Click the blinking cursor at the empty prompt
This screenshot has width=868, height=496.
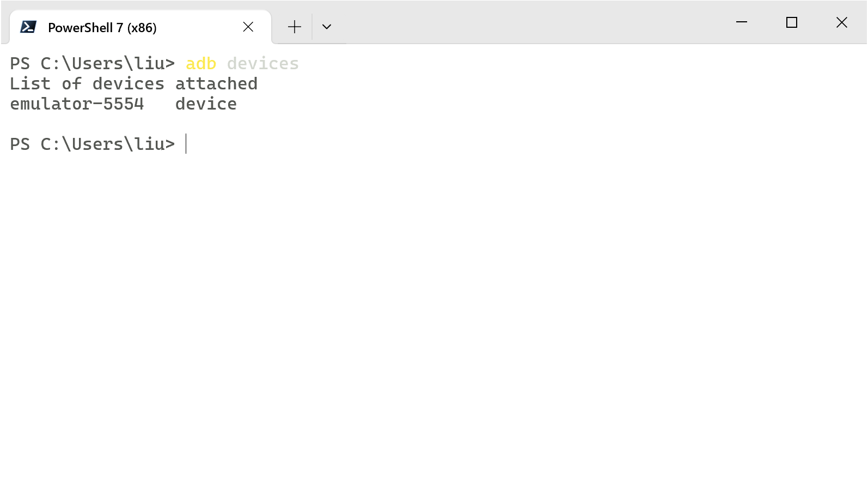pyautogui.click(x=186, y=144)
